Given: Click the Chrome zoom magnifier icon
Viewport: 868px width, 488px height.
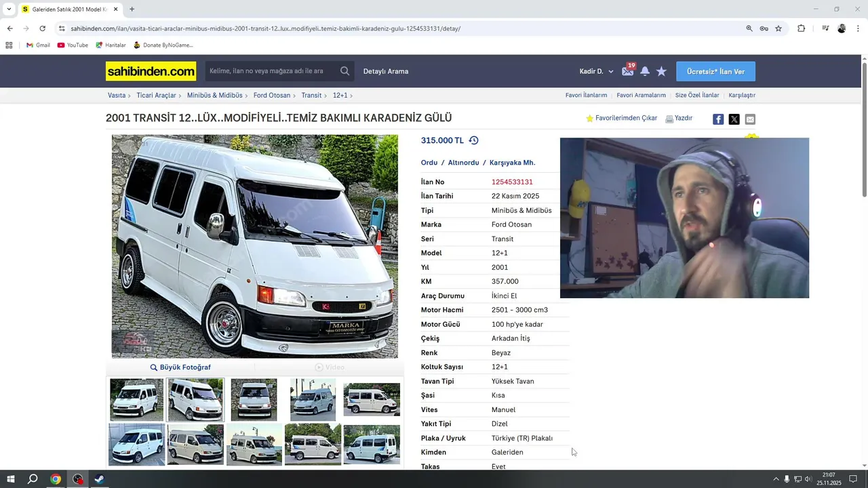Looking at the screenshot, I should click(749, 28).
